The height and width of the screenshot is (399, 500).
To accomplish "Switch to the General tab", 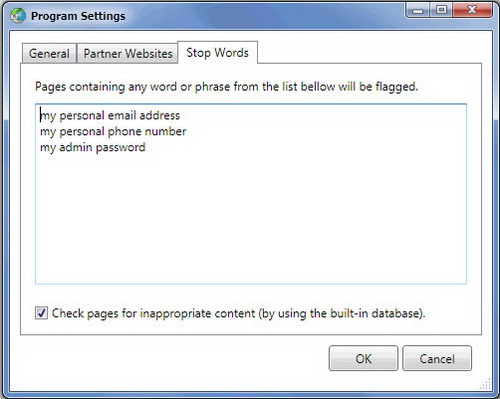I will (x=49, y=53).
